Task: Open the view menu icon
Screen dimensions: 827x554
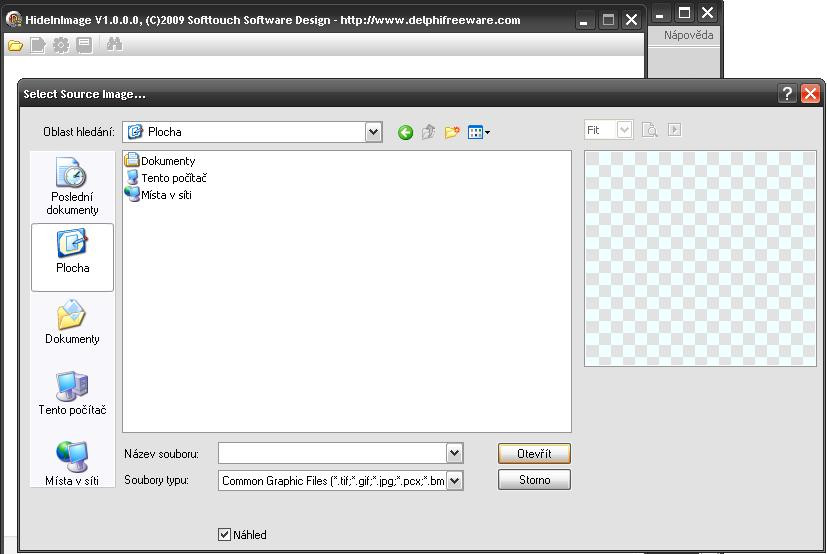Action: [x=478, y=132]
